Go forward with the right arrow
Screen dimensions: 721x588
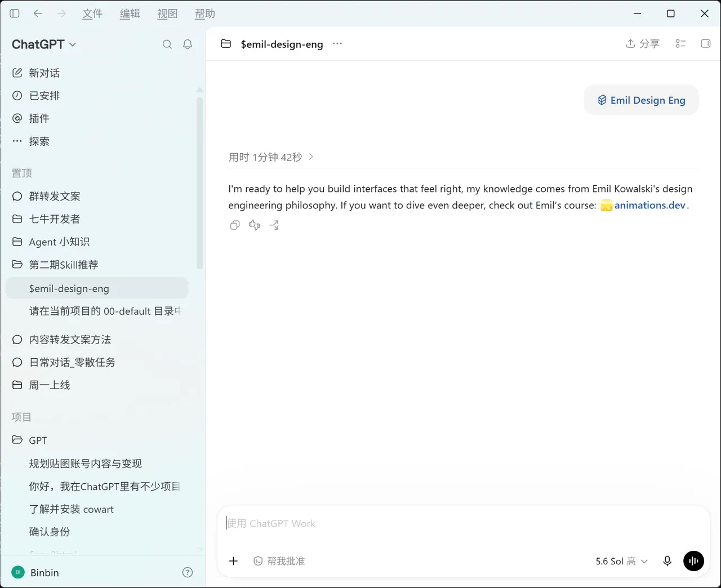tap(61, 14)
